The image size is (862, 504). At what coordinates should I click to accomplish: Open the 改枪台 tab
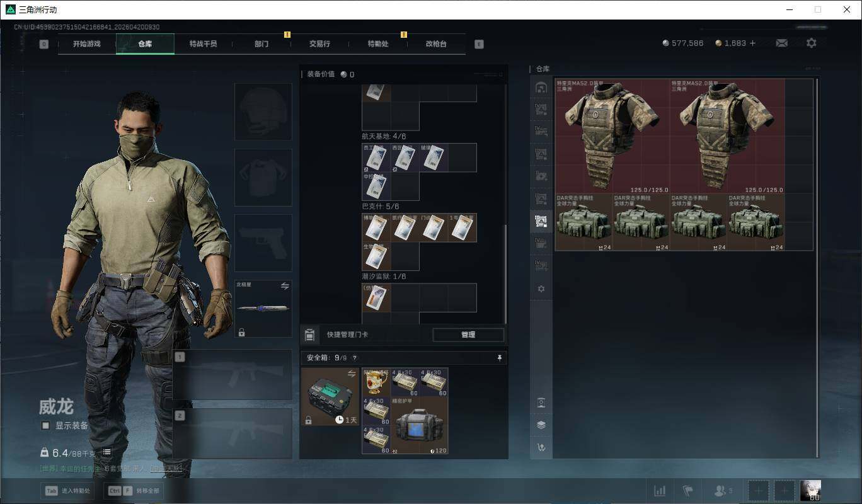pos(436,44)
